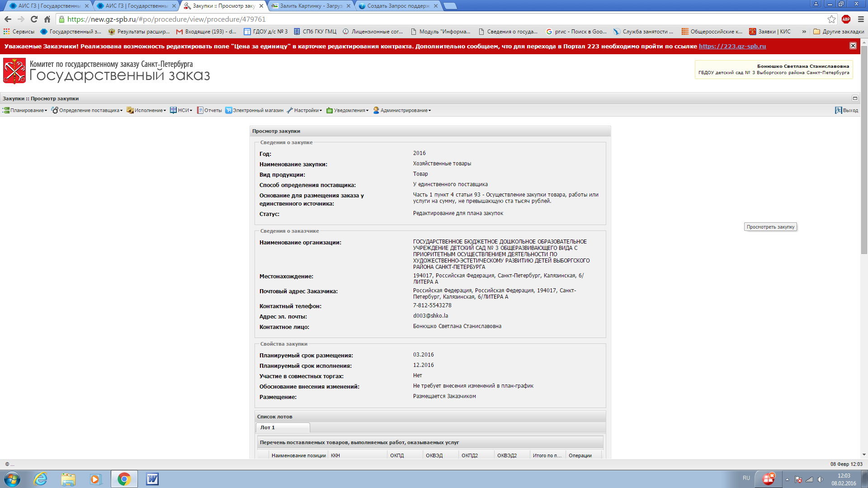Viewport: 868px width, 488px height.
Task: Expand the Планирование menu
Action: click(25, 110)
